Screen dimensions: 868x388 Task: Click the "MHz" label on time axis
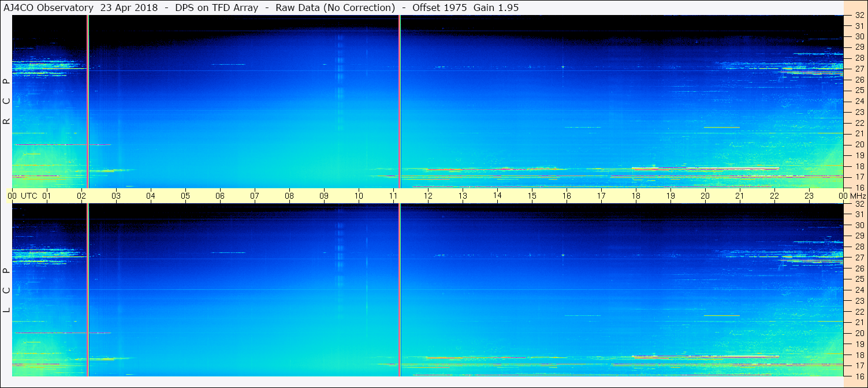click(858, 196)
